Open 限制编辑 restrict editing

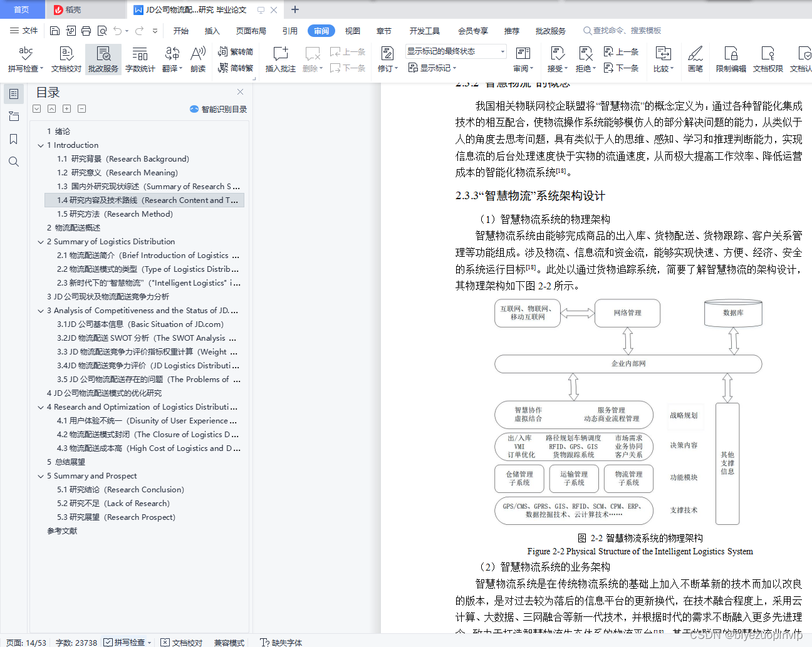731,60
